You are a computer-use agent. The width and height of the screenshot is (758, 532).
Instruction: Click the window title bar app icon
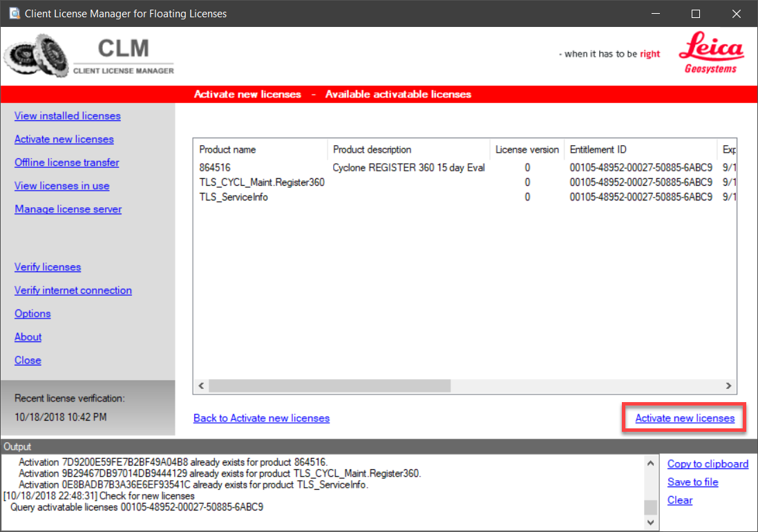click(x=15, y=13)
